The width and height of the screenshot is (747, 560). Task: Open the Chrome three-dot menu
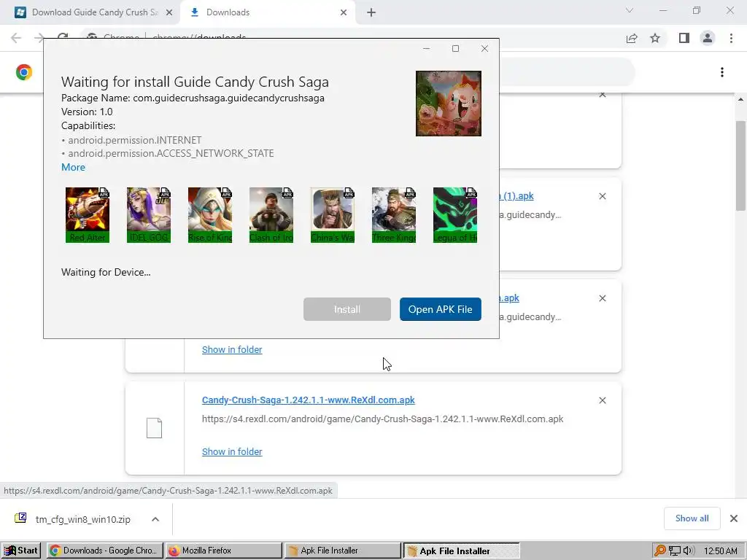(x=731, y=38)
